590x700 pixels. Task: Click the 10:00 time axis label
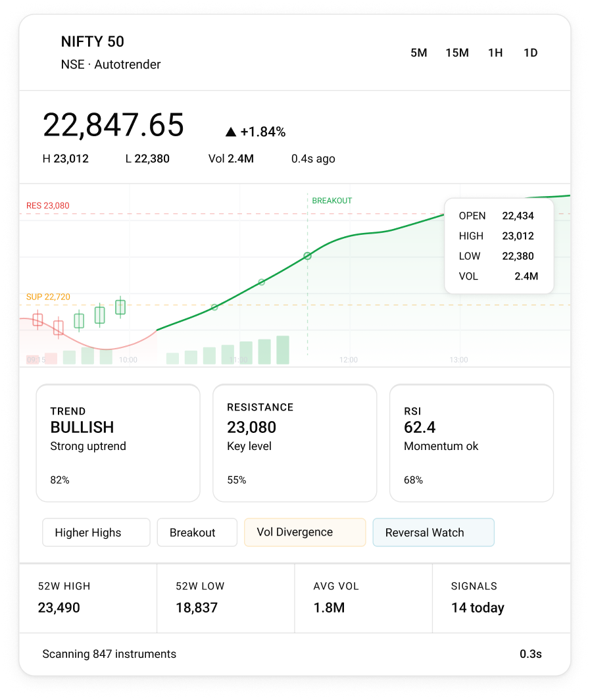[x=128, y=360]
